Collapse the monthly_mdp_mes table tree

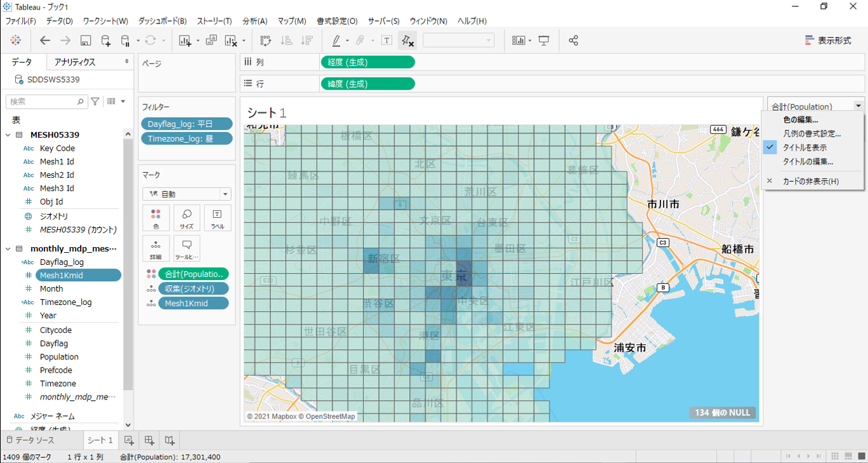point(8,249)
